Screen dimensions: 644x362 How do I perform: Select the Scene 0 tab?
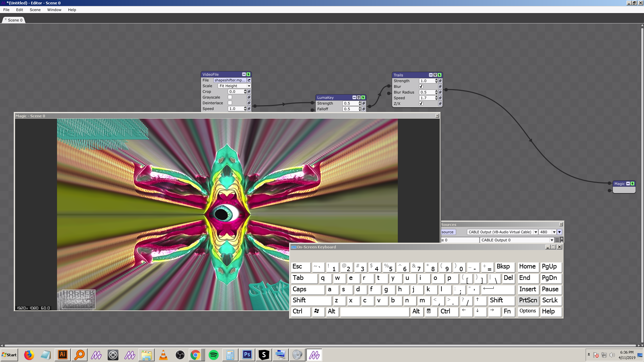14,20
